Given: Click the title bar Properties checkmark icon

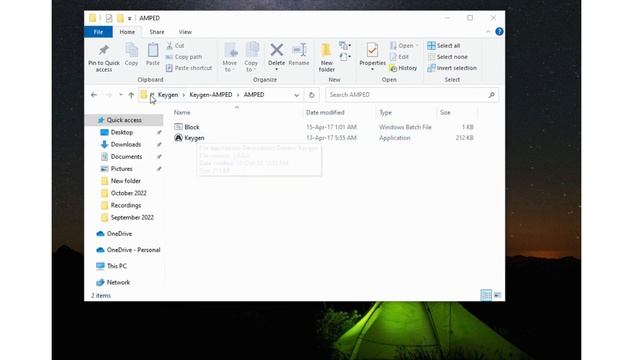Looking at the screenshot, I should pos(109,18).
